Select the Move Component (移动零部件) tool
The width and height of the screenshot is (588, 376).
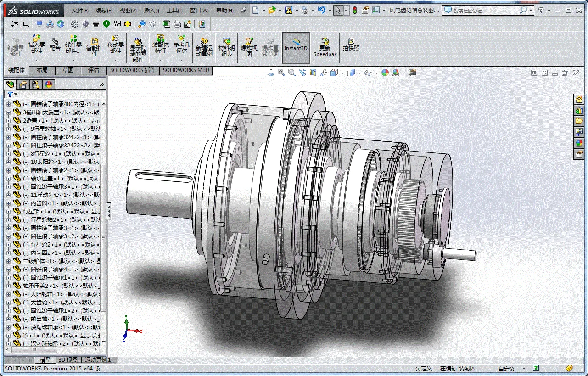click(116, 44)
